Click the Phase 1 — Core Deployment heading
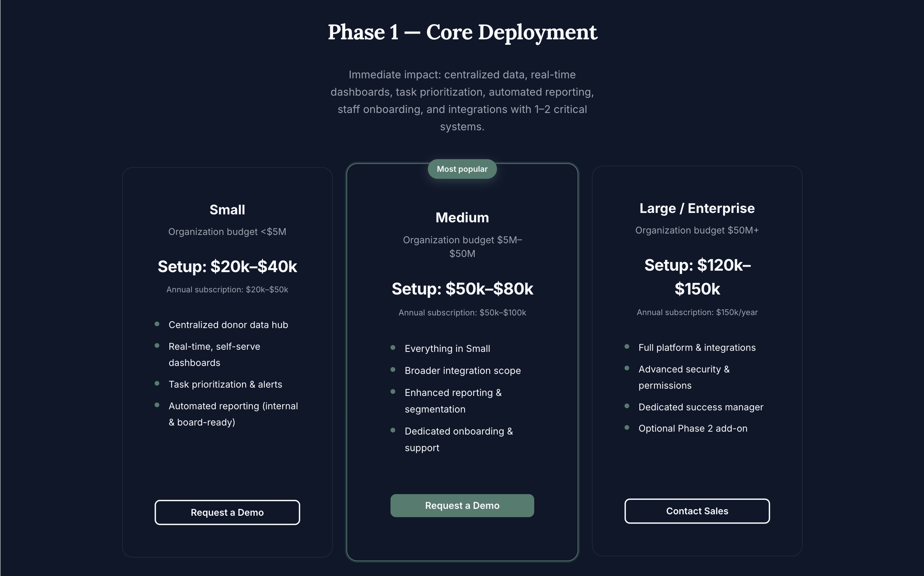The height and width of the screenshot is (576, 924). [462, 32]
